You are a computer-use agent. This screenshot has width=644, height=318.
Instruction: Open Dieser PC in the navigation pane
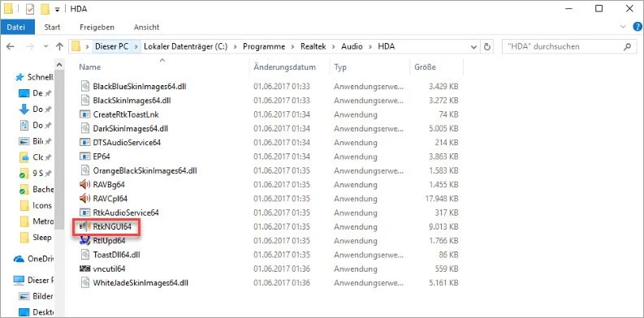click(x=33, y=280)
